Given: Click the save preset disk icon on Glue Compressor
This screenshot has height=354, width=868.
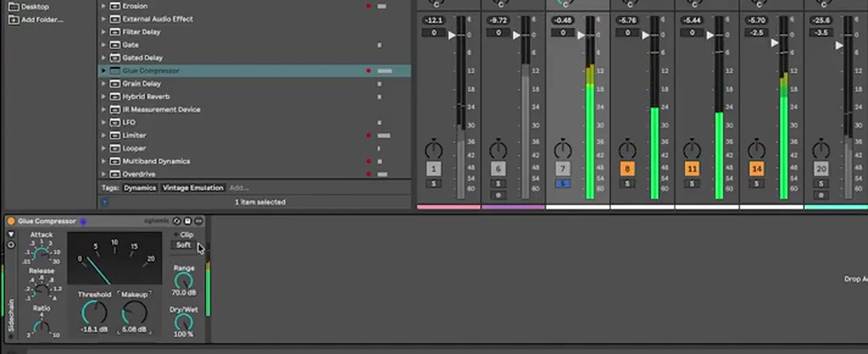Looking at the screenshot, I should (188, 221).
